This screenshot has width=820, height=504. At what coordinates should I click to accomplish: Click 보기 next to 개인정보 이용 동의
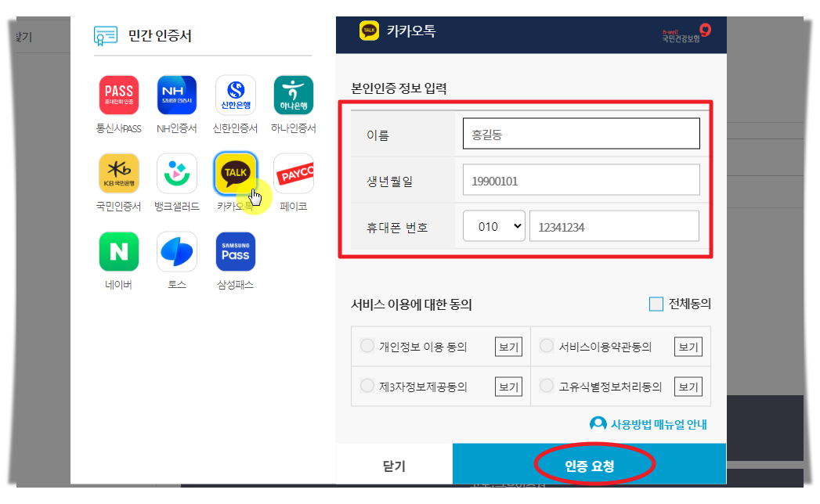508,347
